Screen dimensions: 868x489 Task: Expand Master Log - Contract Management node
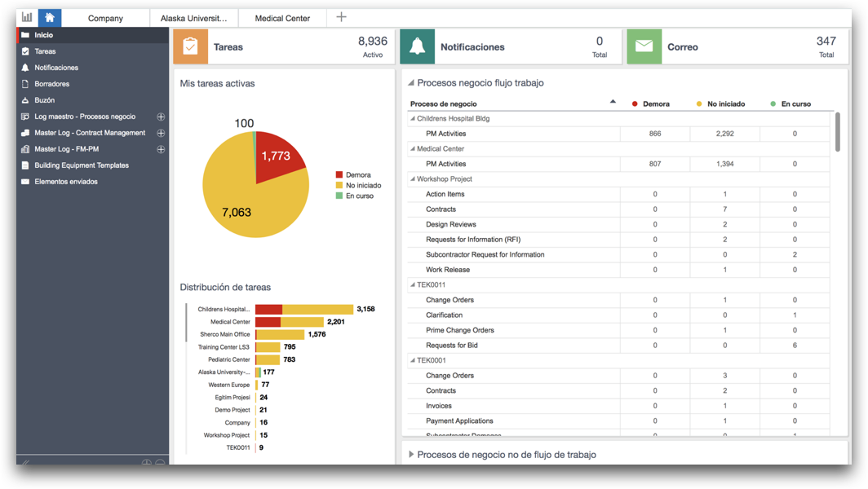[x=161, y=133]
